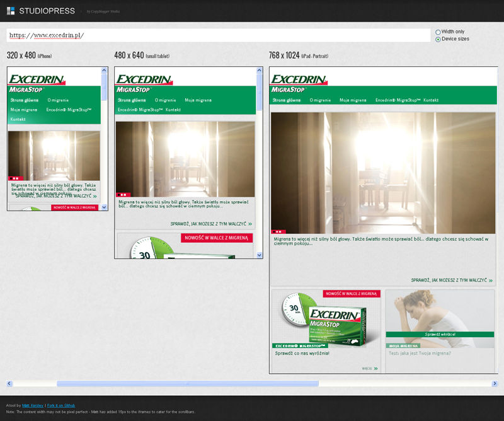
Task: Click NOWOŚĆ W WALCE Z MIGRENĄ badge in tablet preview
Action: click(x=217, y=238)
